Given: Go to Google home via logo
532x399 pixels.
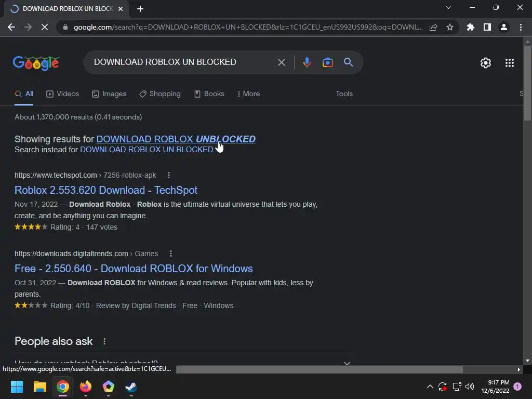Looking at the screenshot, I should (36, 63).
